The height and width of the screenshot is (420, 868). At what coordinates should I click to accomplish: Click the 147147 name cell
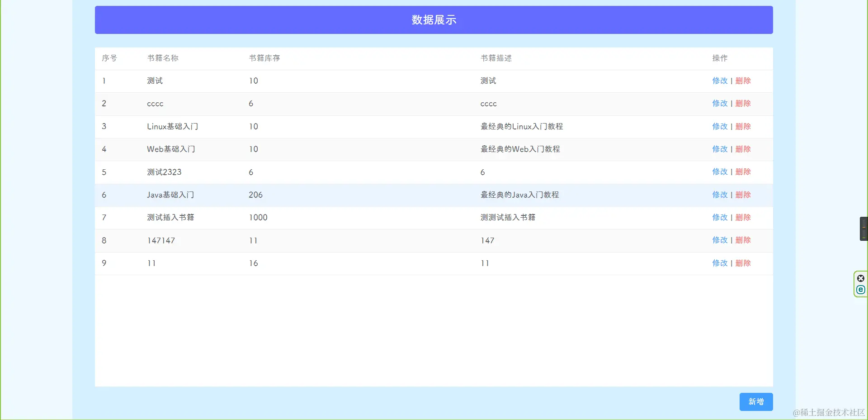(x=161, y=240)
